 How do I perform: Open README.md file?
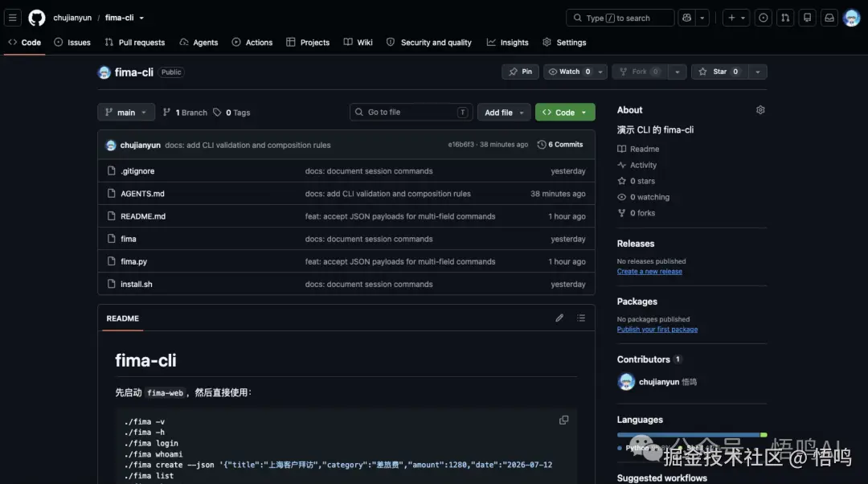[x=143, y=216]
